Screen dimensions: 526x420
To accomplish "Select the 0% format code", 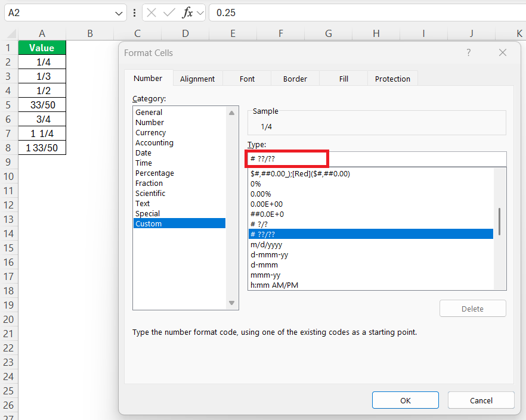I will pyautogui.click(x=371, y=183).
